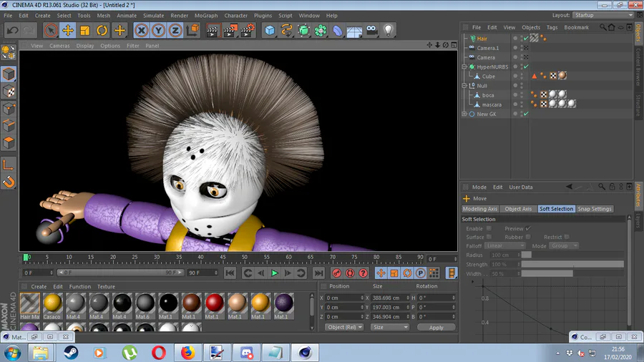Expand the New GK object

[464, 114]
